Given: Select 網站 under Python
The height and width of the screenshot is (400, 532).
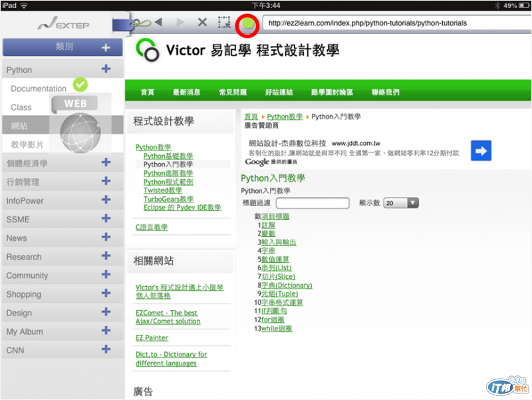Looking at the screenshot, I should click(19, 126).
